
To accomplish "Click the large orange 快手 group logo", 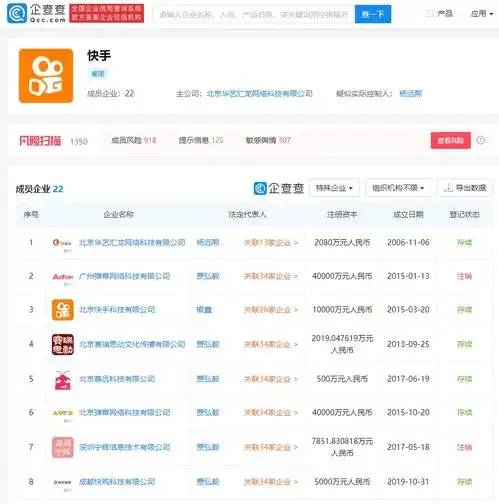I will 46,76.
